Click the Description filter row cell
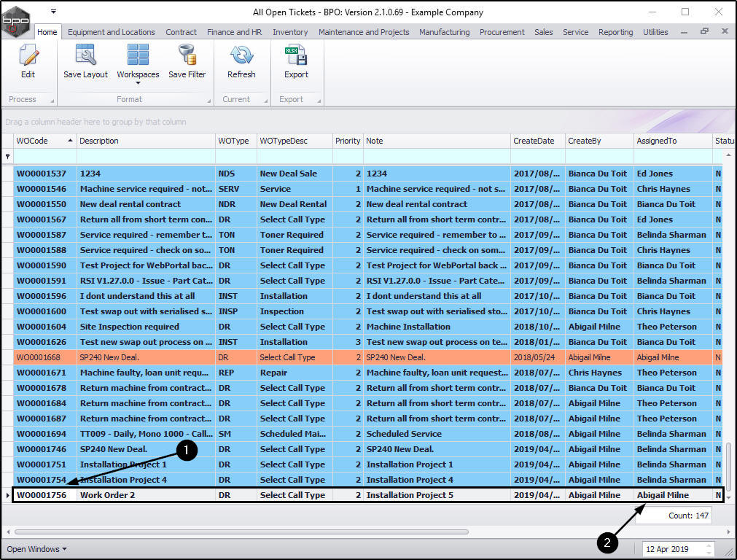 pyautogui.click(x=146, y=156)
